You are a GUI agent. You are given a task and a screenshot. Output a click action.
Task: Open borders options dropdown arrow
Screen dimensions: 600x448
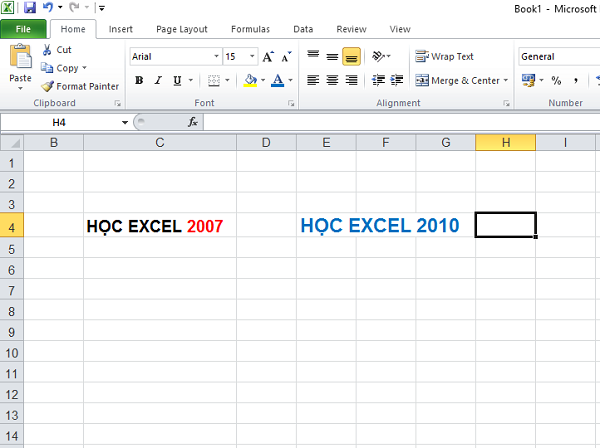pyautogui.click(x=227, y=80)
